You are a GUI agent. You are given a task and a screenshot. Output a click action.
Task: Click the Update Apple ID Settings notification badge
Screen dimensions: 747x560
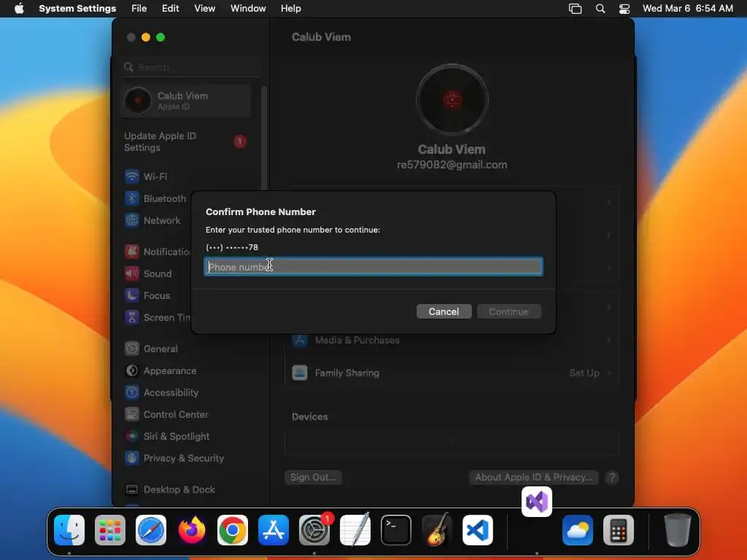[x=239, y=141]
